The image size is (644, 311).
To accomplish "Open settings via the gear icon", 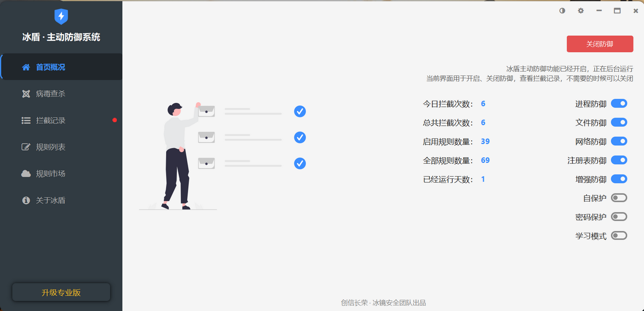I will coord(581,11).
